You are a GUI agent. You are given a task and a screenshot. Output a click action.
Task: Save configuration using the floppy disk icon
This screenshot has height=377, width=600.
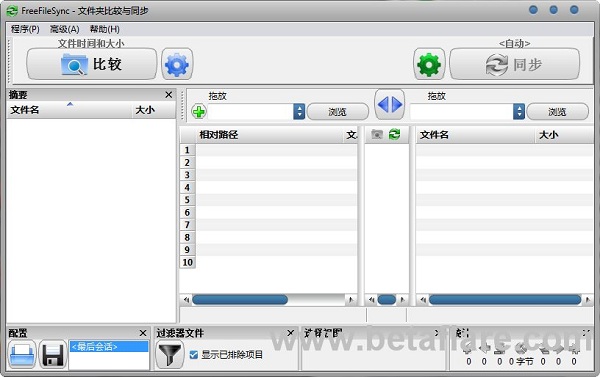click(53, 354)
